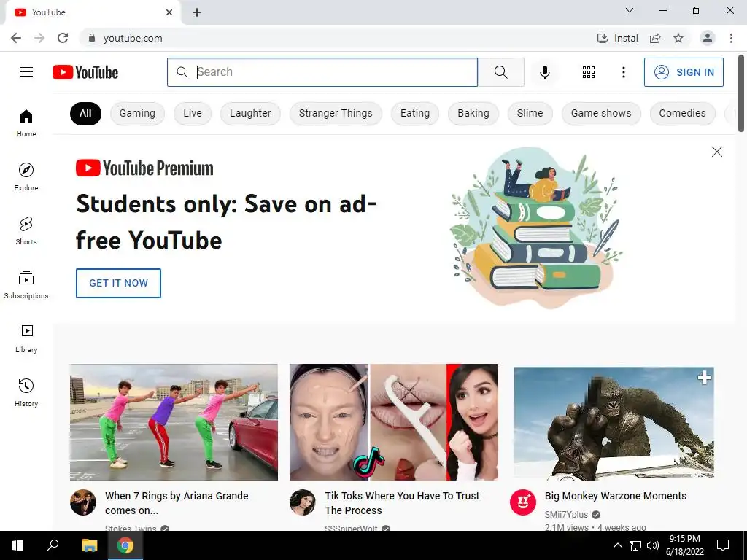Open the volume control
Image resolution: width=747 pixels, height=560 pixels.
click(x=652, y=545)
